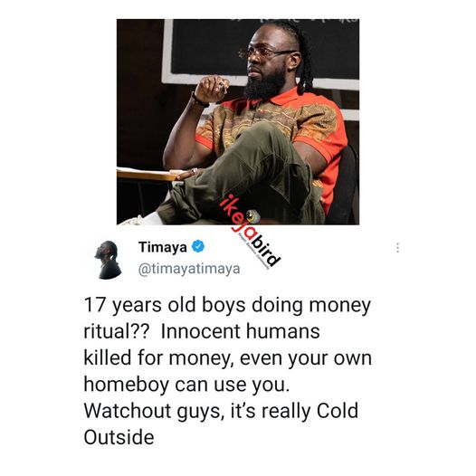Screen dimensions: 476x476
Task: Click the line 'killed for money, even your own'
Action: tap(228, 358)
